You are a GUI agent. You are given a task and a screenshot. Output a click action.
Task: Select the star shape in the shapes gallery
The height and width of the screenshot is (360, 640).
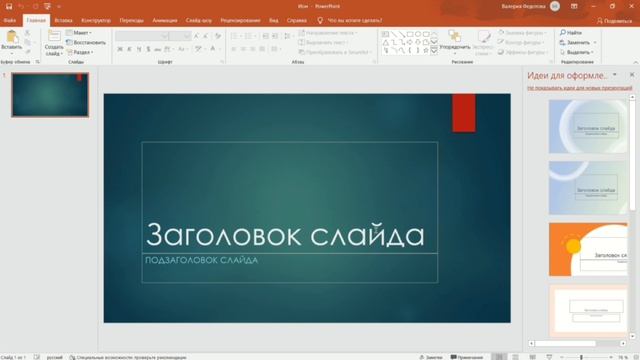pos(426,51)
